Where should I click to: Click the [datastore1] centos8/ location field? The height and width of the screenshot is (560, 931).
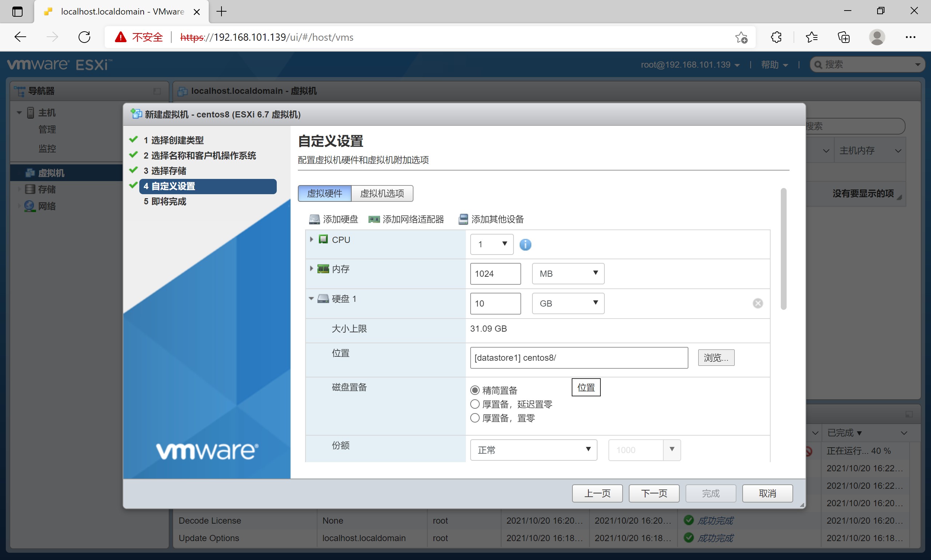pyautogui.click(x=579, y=357)
